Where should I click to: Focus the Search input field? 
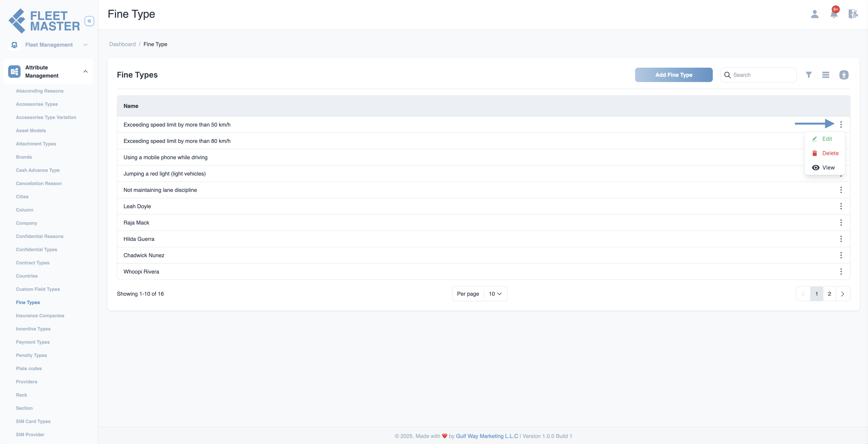click(758, 75)
